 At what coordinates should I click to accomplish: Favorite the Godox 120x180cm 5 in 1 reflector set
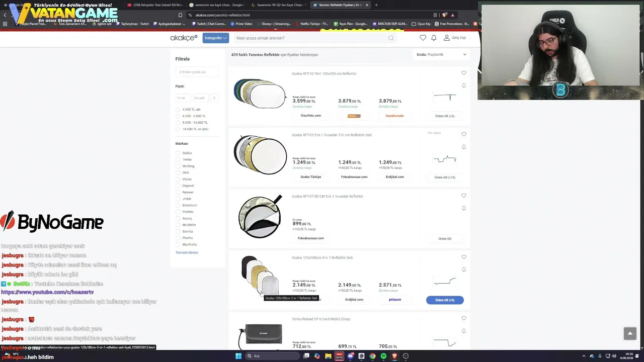click(464, 257)
